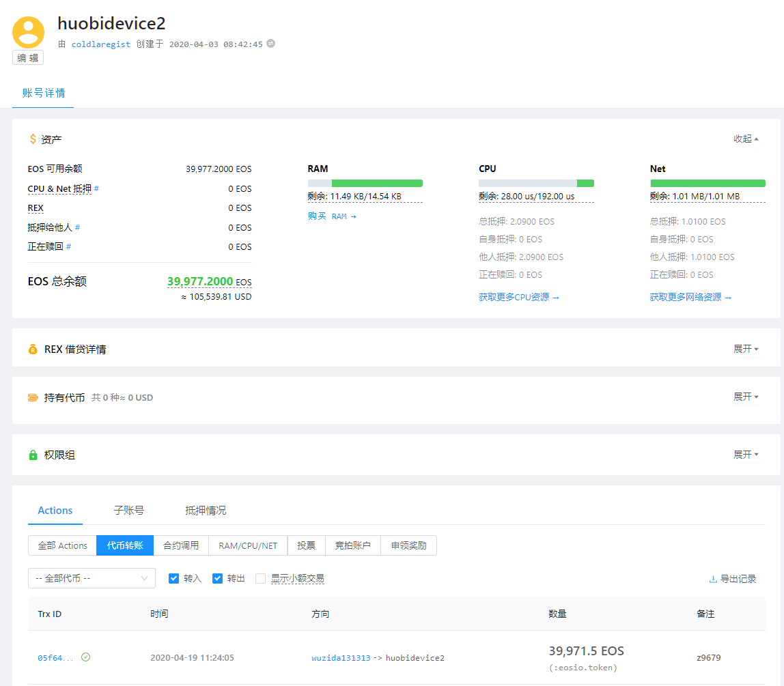The height and width of the screenshot is (686, 784).
Task: Open the coldlaregist creator account link
Action: [101, 44]
